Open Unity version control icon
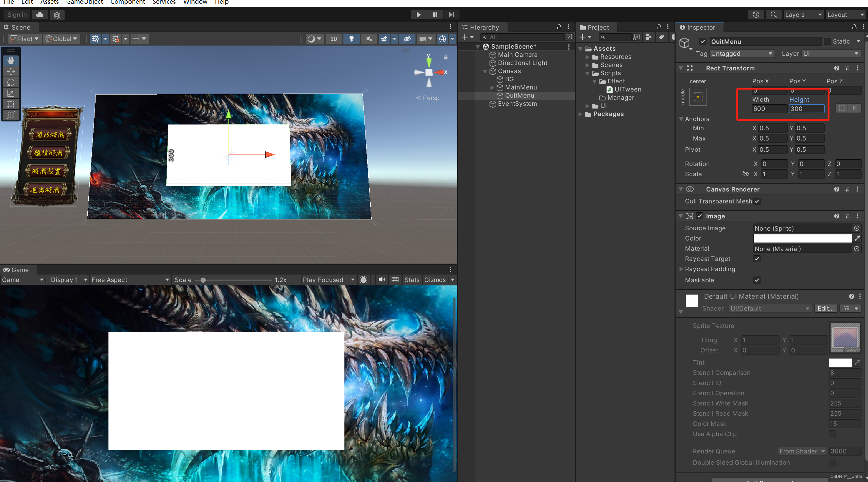 point(57,15)
